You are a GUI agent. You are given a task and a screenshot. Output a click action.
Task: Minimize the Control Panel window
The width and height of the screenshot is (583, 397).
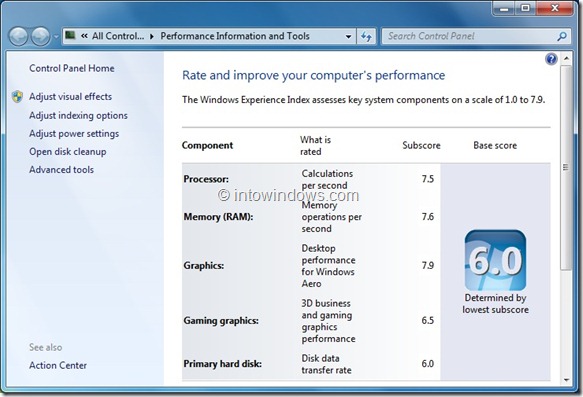click(x=505, y=8)
